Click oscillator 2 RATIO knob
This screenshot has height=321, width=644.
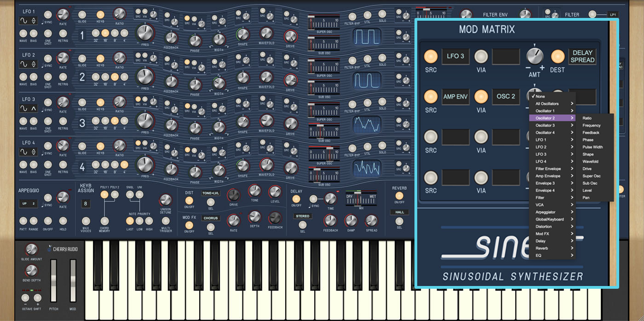coord(119,58)
